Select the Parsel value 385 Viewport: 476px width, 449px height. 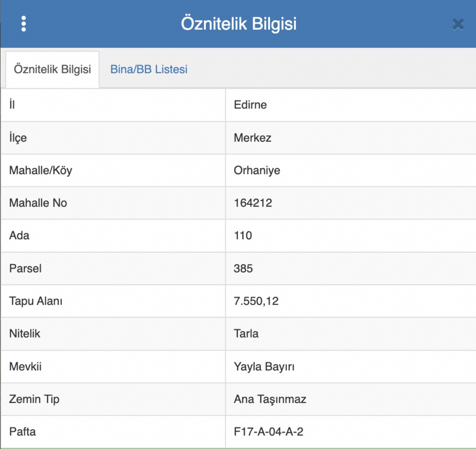pos(243,269)
